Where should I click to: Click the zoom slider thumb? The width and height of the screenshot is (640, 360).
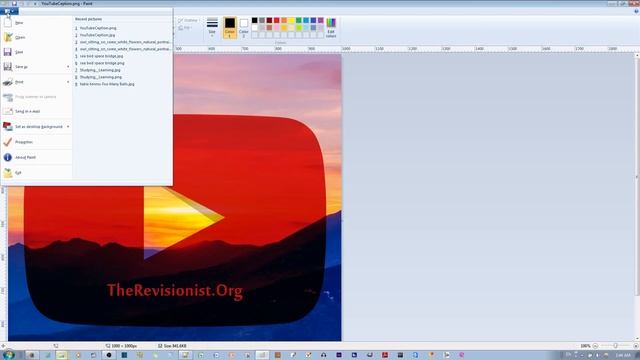pos(615,346)
